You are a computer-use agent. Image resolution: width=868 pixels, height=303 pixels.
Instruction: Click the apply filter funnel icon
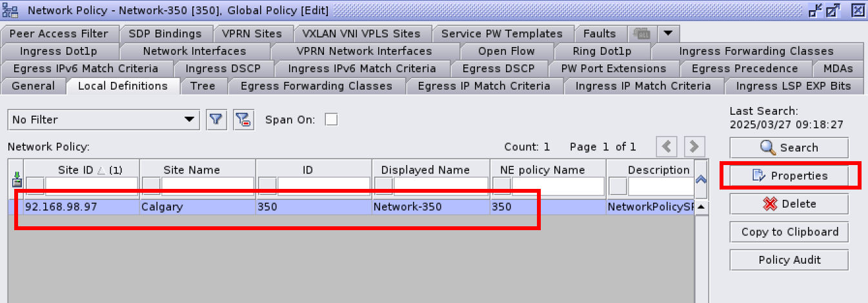(x=216, y=119)
